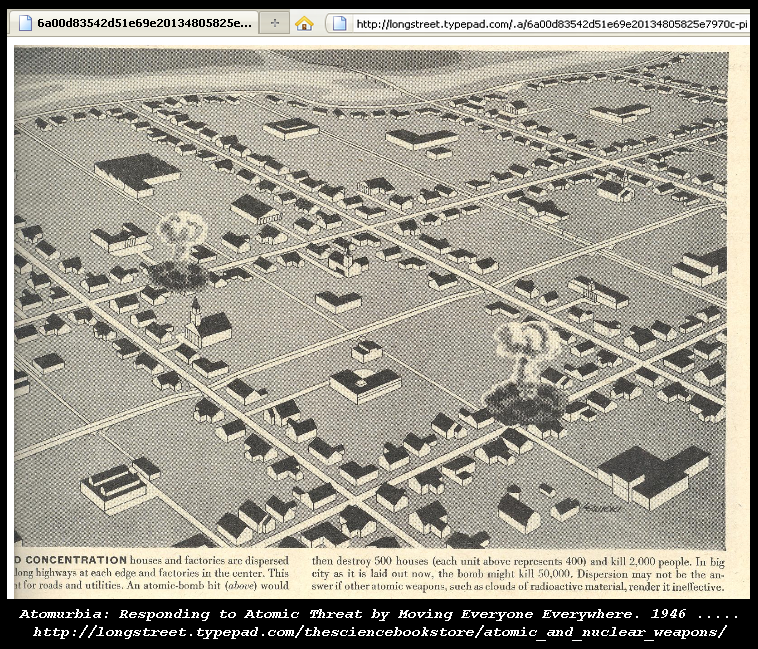Click the dark-roofed building in the image center

pos(365,383)
